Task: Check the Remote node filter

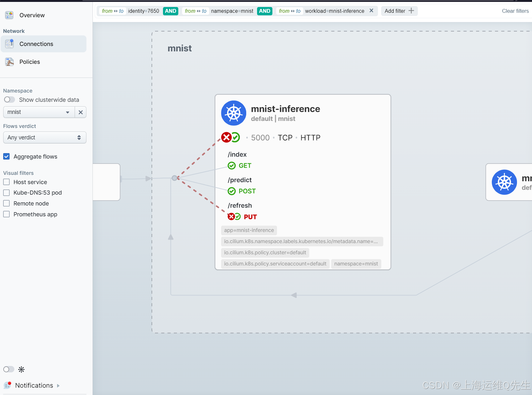Action: [6, 203]
